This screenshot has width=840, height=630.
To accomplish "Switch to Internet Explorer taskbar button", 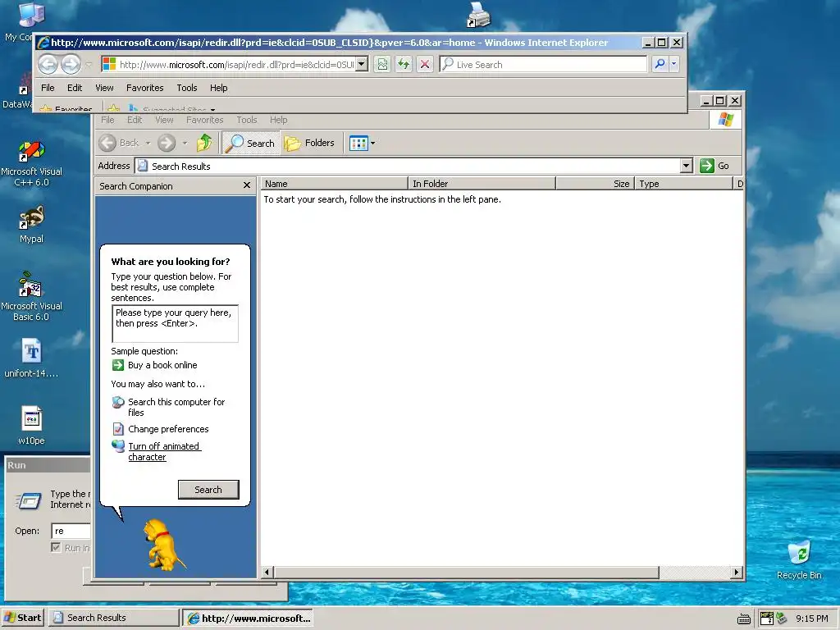I will (x=248, y=618).
